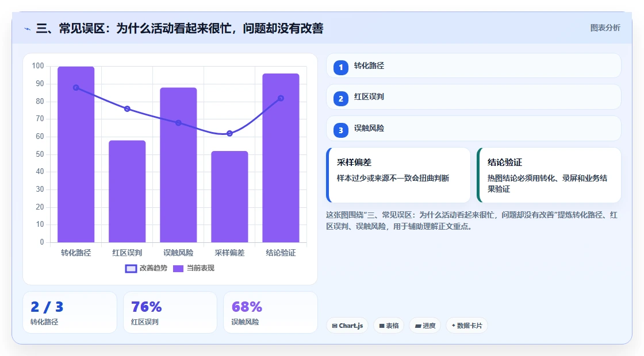644x356 pixels.
Task: Click the trend line point over 误触风险 bar
Action: click(178, 123)
